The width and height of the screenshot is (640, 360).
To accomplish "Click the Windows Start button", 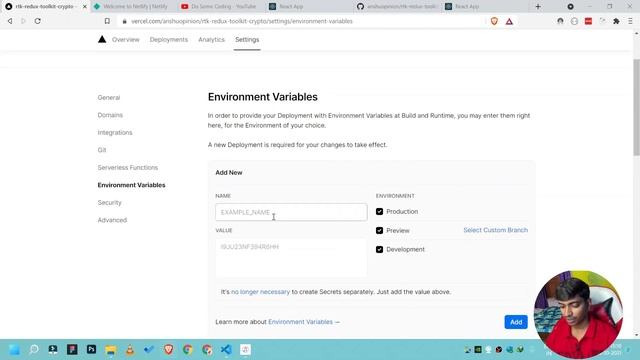I will pyautogui.click(x=14, y=349).
